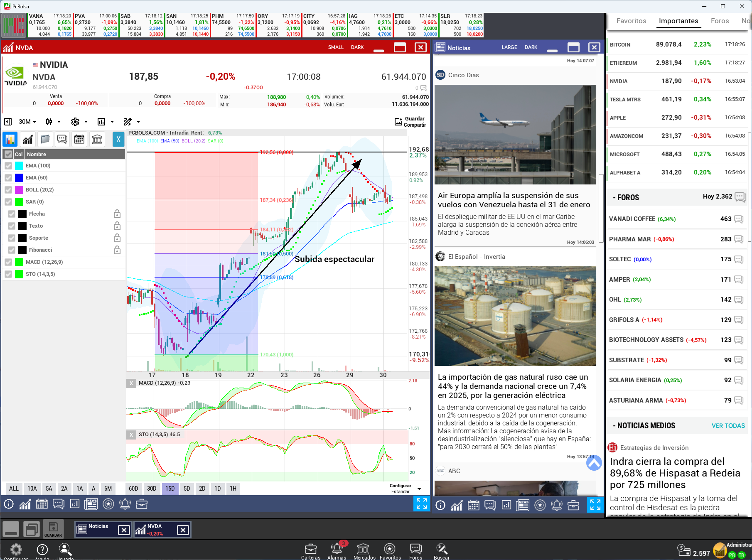The image size is (752, 560).
Task: Expand Noticias panel to fullscreen
Action: (x=595, y=505)
